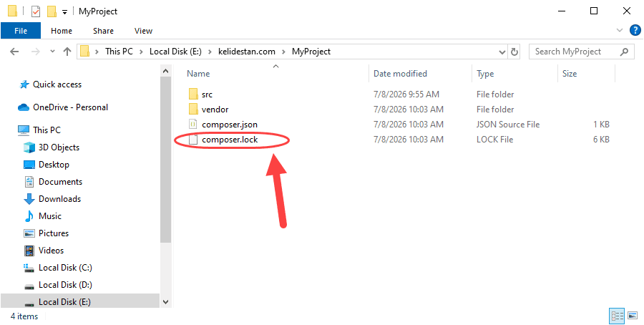Go forward with the forward arrow

pos(36,52)
